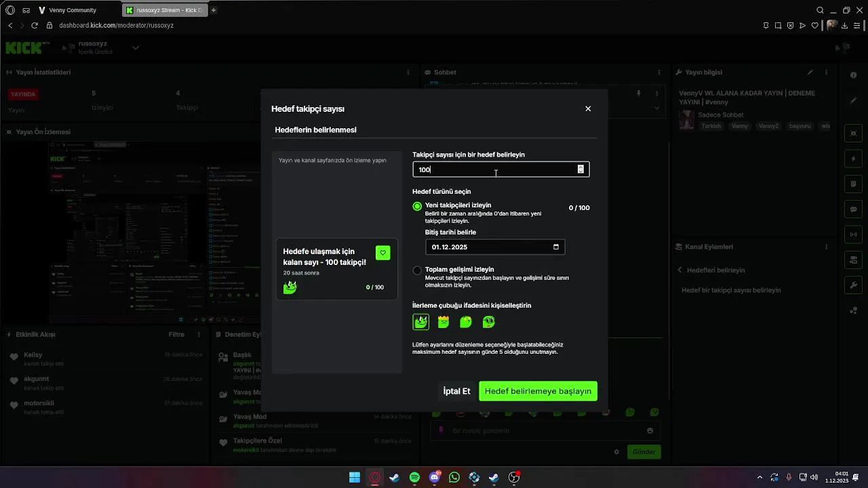Click Kelisy entry in Etkinlik Akışı

point(106,359)
